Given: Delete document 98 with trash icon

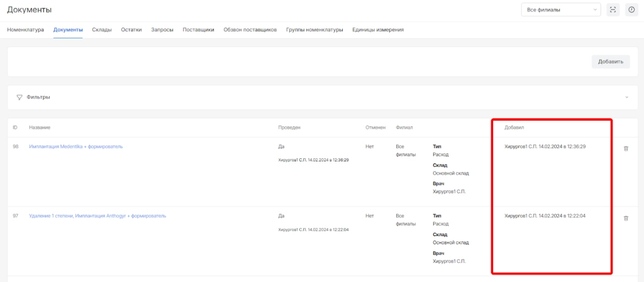Looking at the screenshot, I should pos(625,148).
